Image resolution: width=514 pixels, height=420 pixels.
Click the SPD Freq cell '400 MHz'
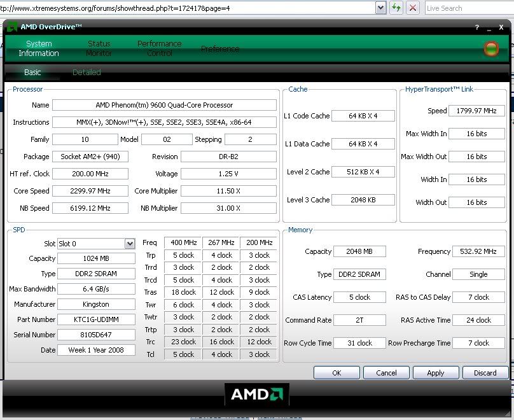coord(183,242)
